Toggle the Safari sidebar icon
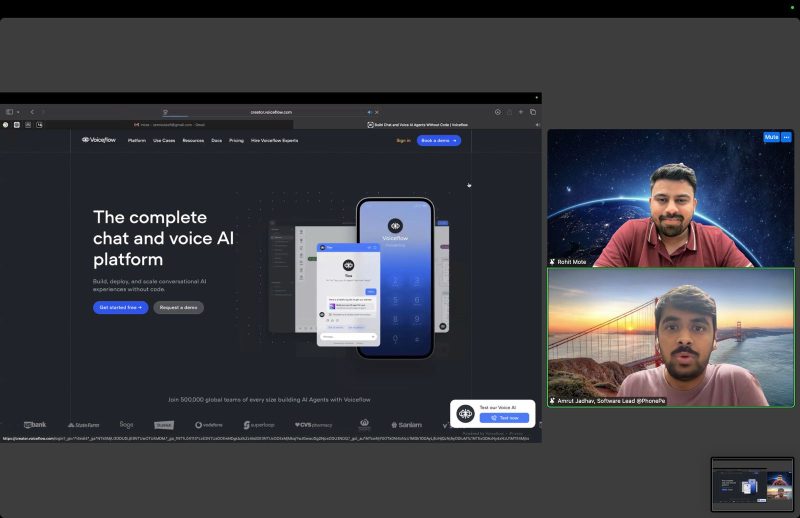Screen dimensions: 800x518 [x=10, y=112]
